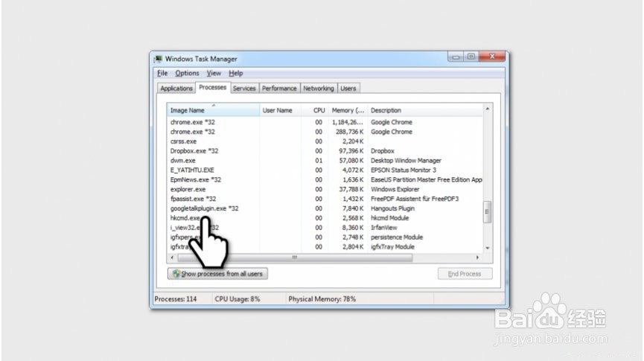This screenshot has width=644, height=361.
Task: Click the horizontal scroll right arrow
Action: click(x=477, y=258)
